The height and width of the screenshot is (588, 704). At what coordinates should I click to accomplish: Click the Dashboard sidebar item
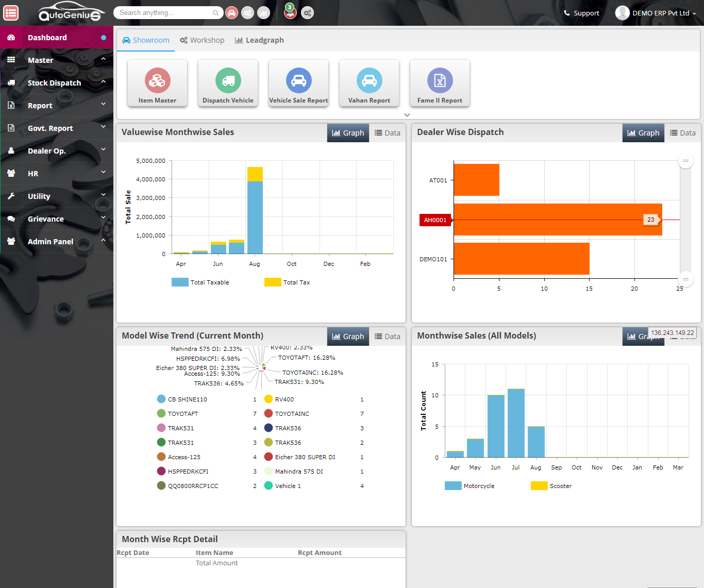coord(47,37)
